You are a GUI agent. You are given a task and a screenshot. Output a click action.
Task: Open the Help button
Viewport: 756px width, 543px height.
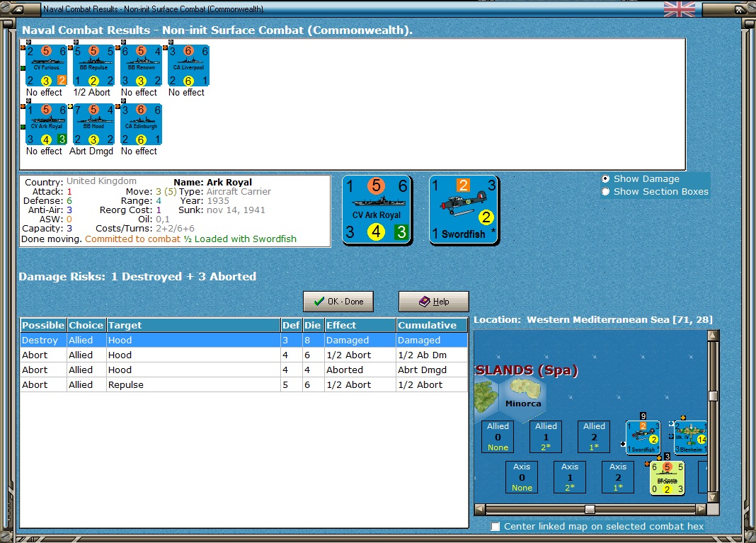click(433, 302)
